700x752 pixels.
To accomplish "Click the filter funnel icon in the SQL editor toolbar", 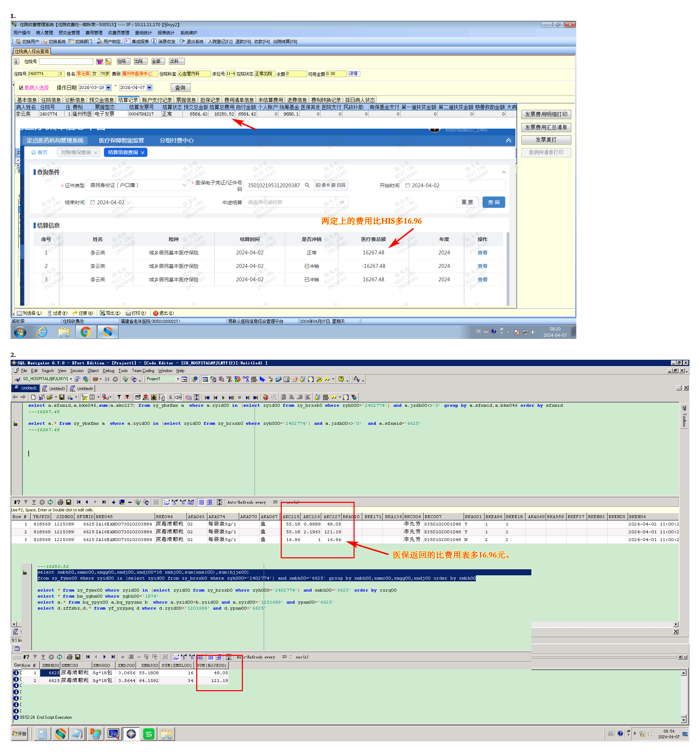I will [x=119, y=397].
